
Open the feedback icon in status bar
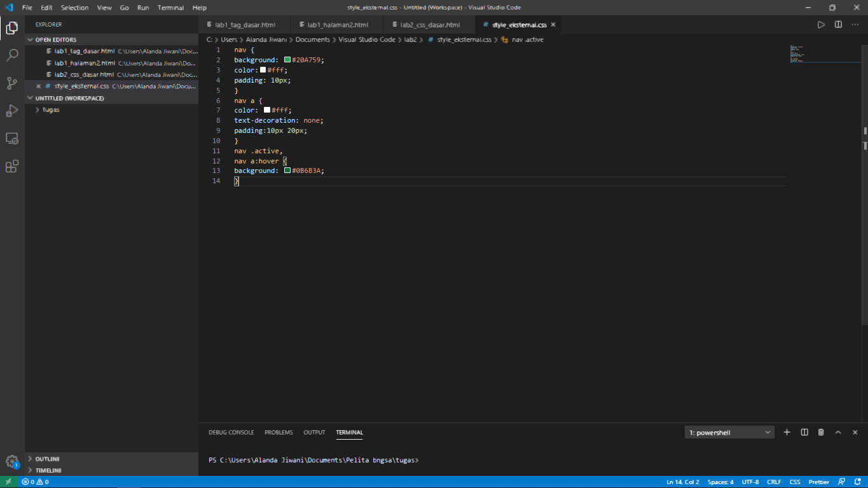841,482
